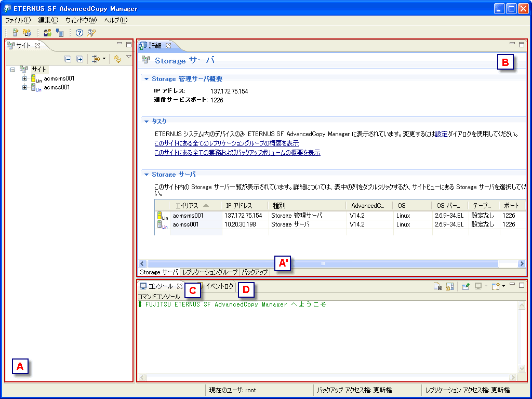Collapse the Storage 管理サーバ概要 section
This screenshot has width=532, height=399.
(x=147, y=79)
